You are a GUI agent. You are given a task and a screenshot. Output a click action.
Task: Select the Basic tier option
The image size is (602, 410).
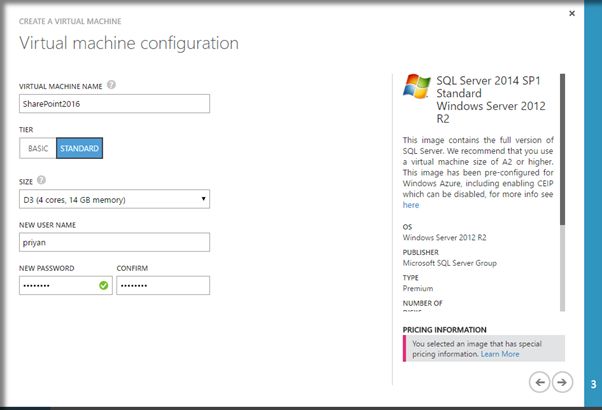(x=38, y=148)
